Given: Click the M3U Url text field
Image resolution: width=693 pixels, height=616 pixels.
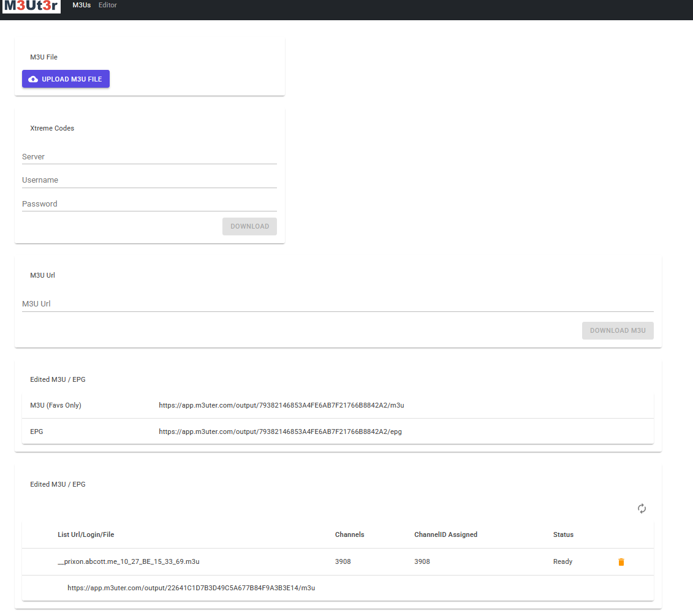Looking at the screenshot, I should (x=337, y=304).
